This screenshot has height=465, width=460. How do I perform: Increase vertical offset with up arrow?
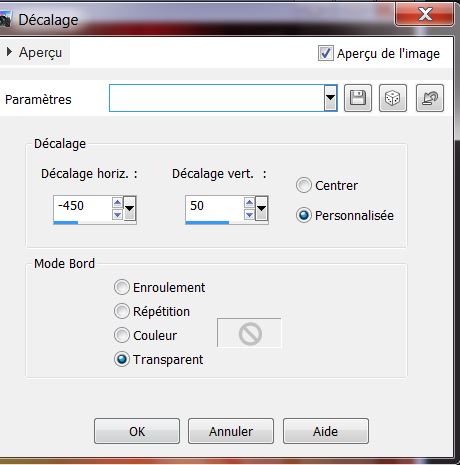point(249,203)
